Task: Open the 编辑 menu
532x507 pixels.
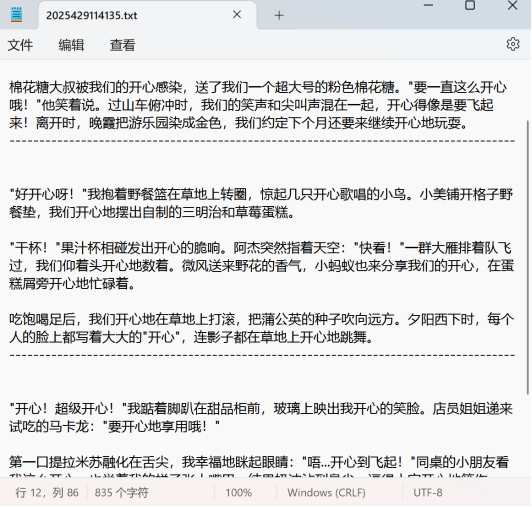Action: click(x=71, y=45)
